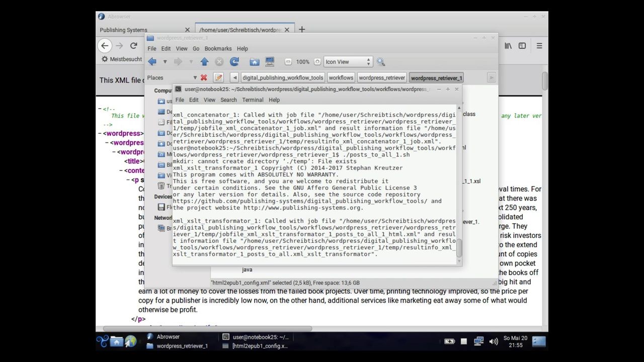Open the terminal's Search menu
This screenshot has height=362, width=644.
[228, 100]
